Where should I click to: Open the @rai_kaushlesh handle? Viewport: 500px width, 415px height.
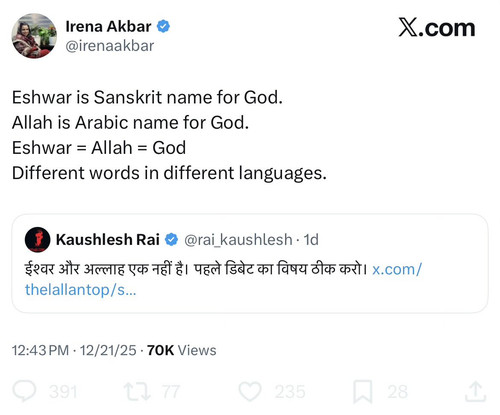point(238,240)
